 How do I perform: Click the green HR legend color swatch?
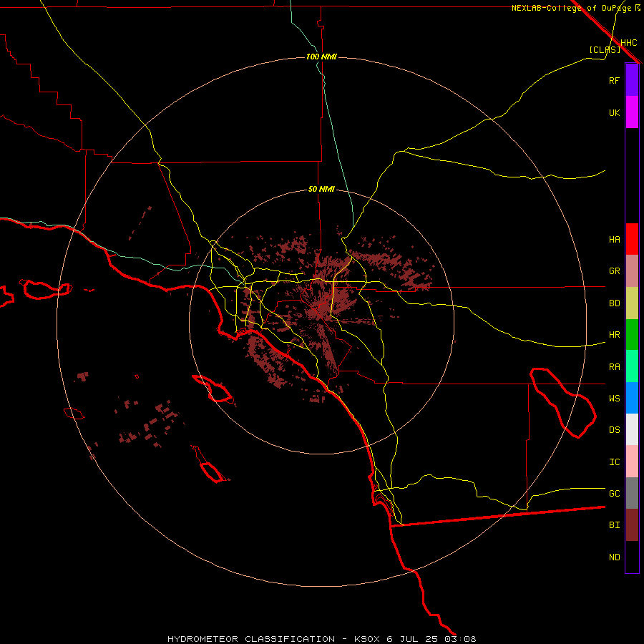click(x=632, y=335)
